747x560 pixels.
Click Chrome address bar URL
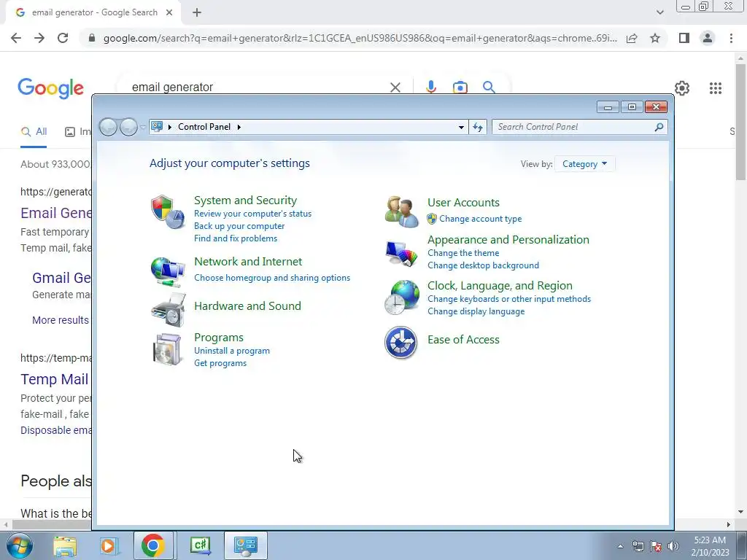click(x=360, y=38)
